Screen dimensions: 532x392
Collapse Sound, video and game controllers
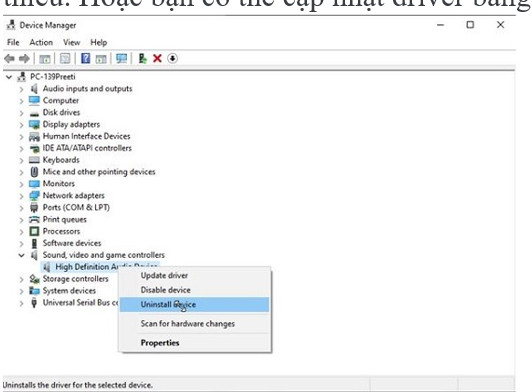pos(21,255)
